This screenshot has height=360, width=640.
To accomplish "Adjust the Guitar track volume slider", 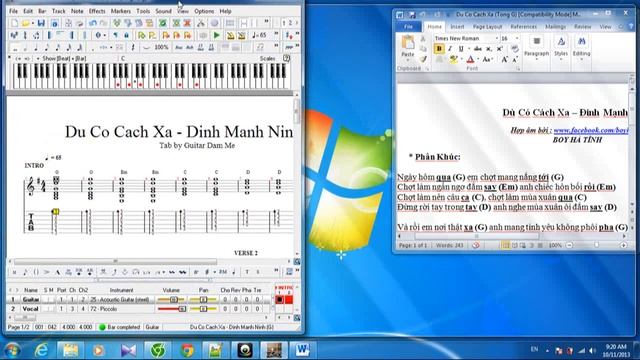I will pos(171,300).
